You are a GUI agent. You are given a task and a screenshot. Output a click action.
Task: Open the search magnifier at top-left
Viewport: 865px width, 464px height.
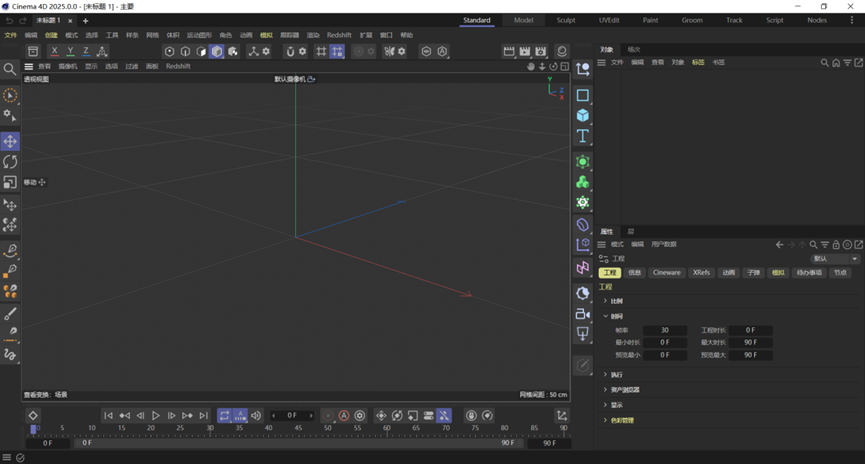pos(10,69)
